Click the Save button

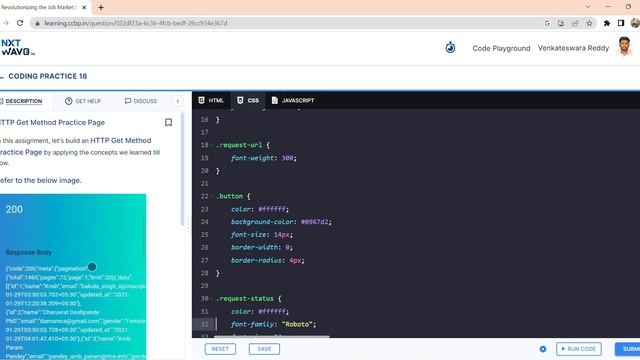point(264,349)
